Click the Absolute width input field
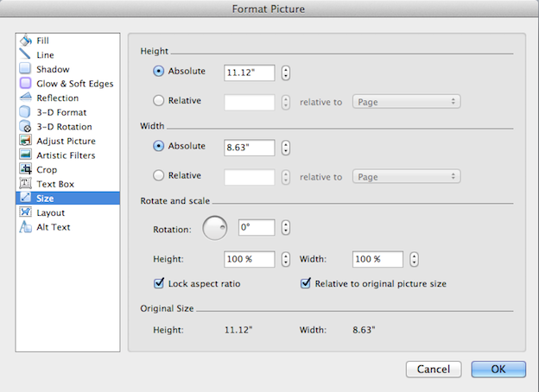The height and width of the screenshot is (392, 539). click(x=249, y=147)
